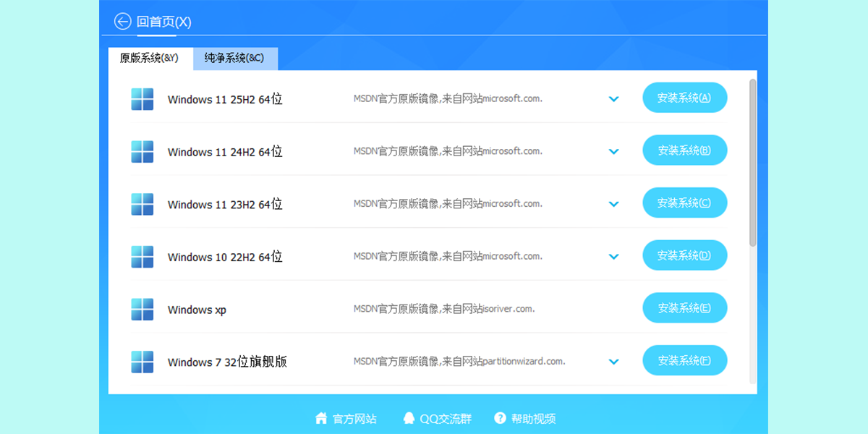Install Windows 11 23H2 with 安装系统(C)
The height and width of the screenshot is (434, 868).
click(x=684, y=203)
